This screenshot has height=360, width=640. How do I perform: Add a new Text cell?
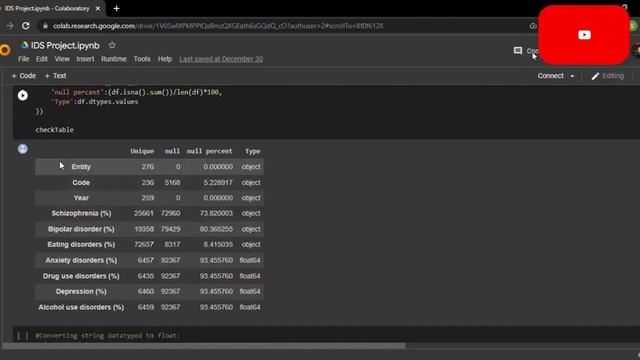click(x=56, y=76)
